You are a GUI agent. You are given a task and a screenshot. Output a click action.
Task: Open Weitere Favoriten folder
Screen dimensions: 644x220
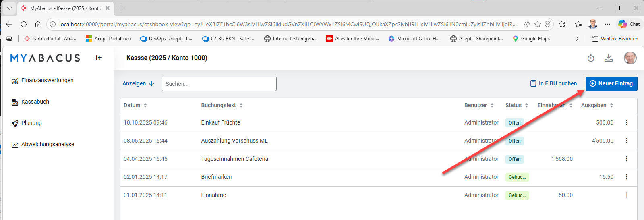(x=615, y=39)
